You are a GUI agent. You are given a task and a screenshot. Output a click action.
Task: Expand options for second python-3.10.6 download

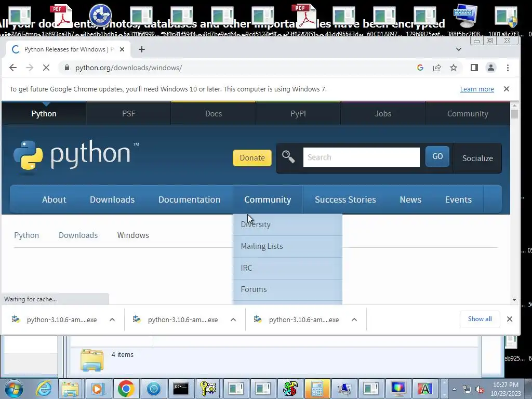tap(233, 320)
